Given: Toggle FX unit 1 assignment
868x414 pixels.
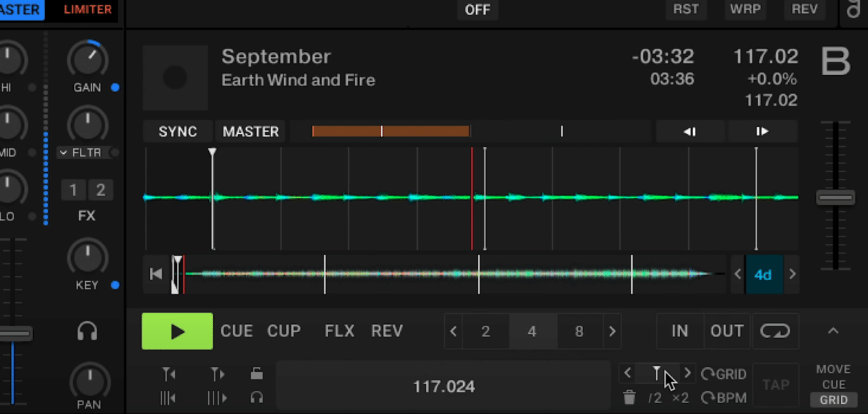Looking at the screenshot, I should (x=73, y=190).
